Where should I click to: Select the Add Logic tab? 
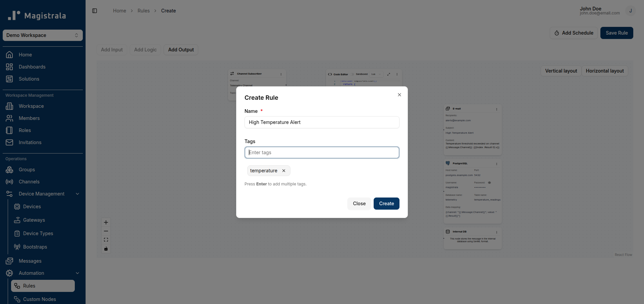pyautogui.click(x=145, y=50)
